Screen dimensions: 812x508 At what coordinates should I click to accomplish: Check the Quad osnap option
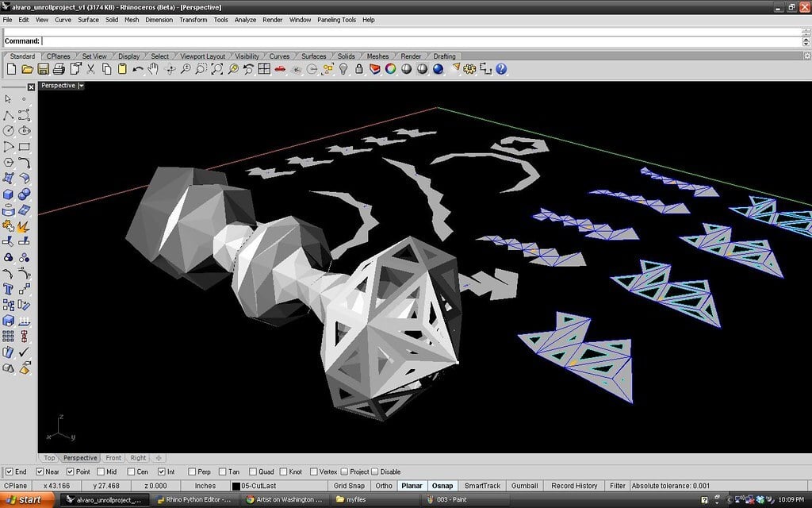point(252,471)
